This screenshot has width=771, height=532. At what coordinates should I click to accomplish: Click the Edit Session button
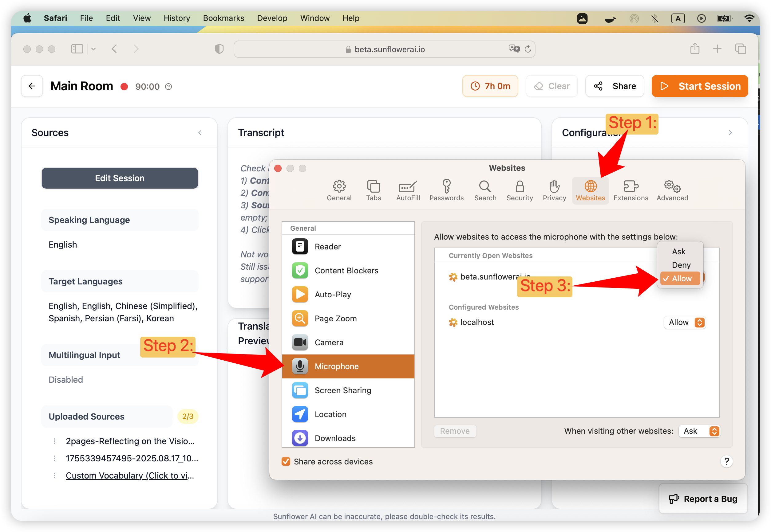pos(120,178)
